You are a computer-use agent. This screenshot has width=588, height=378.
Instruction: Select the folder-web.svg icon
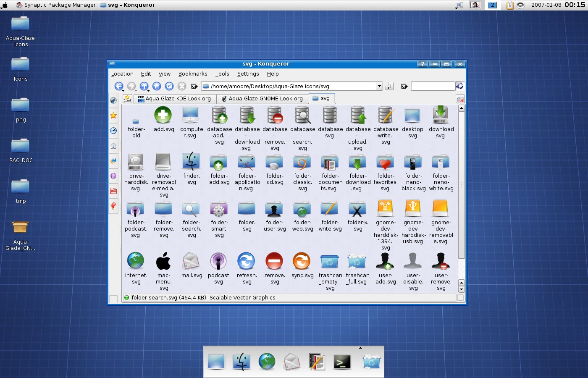click(x=302, y=209)
